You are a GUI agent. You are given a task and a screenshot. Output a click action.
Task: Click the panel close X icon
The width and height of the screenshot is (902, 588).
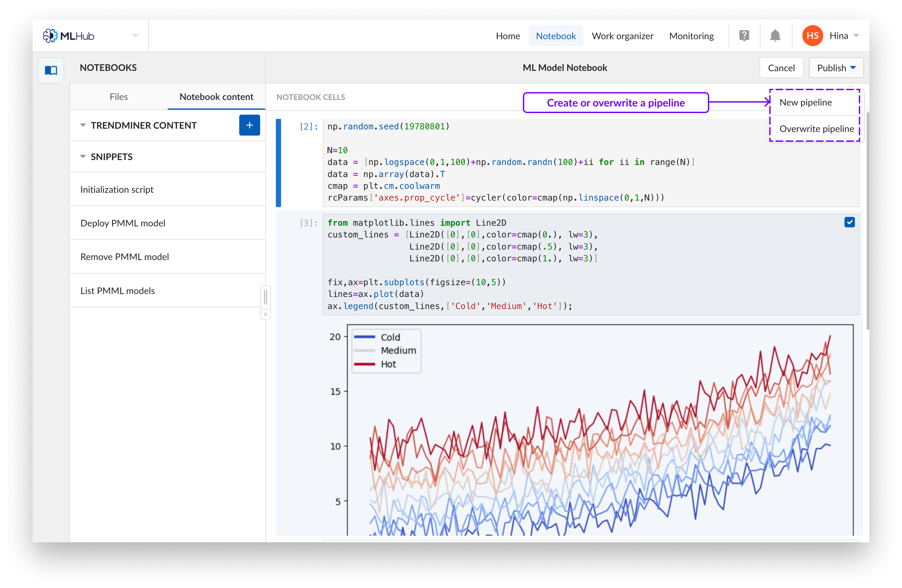(266, 315)
